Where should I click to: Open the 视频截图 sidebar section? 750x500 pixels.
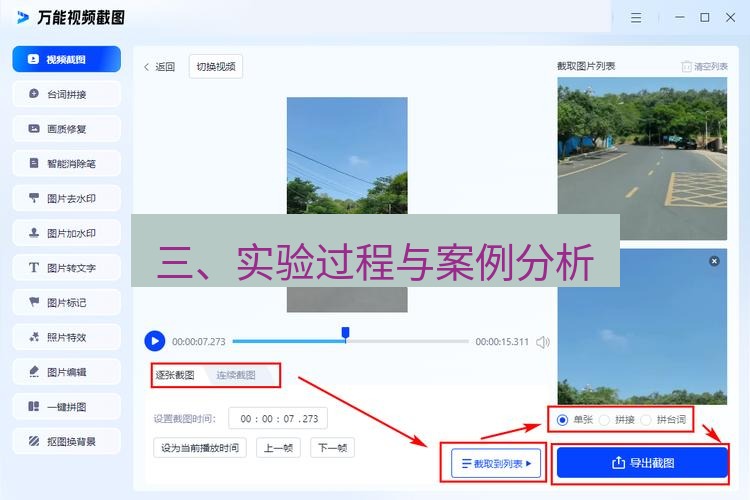[66, 59]
